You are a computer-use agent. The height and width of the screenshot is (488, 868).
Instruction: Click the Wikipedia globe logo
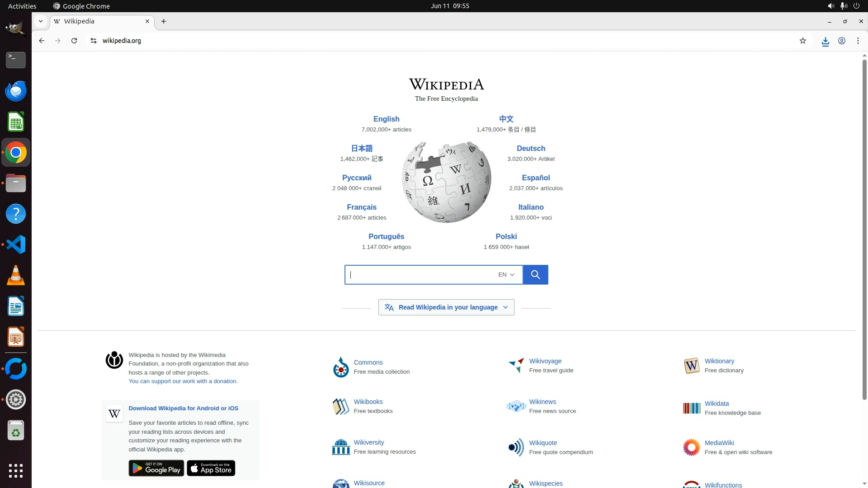coord(446,182)
